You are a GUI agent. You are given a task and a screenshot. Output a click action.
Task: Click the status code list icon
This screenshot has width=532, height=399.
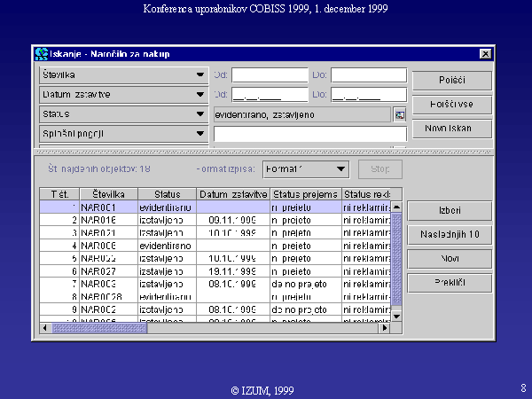click(x=399, y=114)
